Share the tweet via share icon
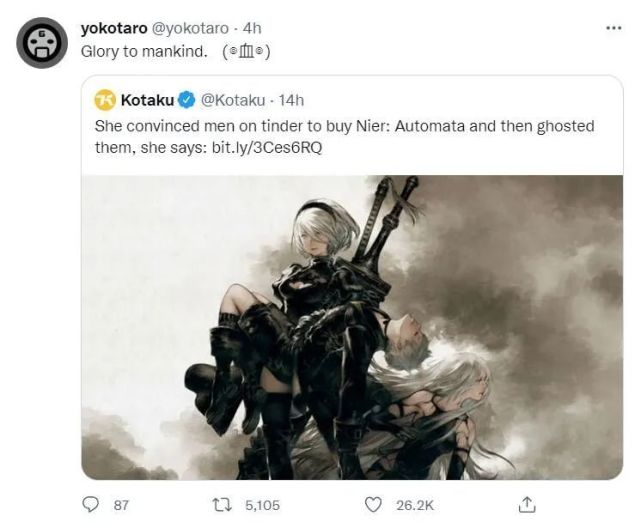 (529, 505)
